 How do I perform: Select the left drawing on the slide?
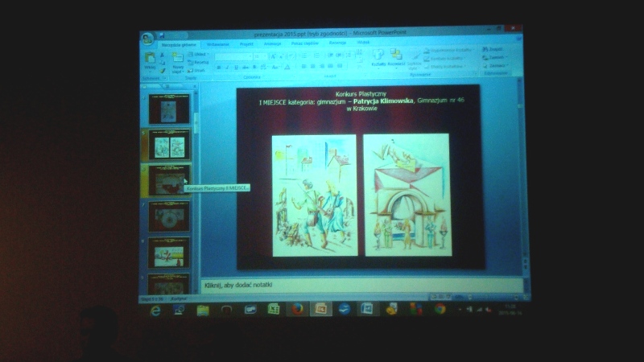pos(315,195)
